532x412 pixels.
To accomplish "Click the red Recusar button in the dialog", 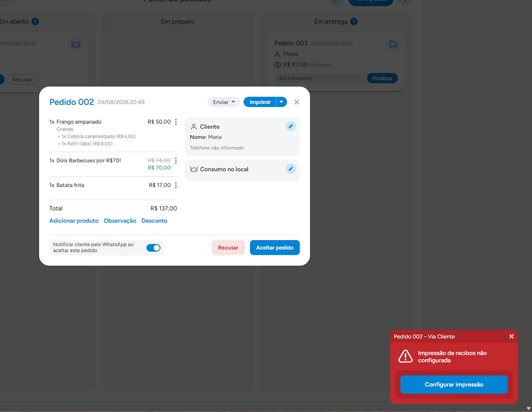I will pyautogui.click(x=228, y=247).
